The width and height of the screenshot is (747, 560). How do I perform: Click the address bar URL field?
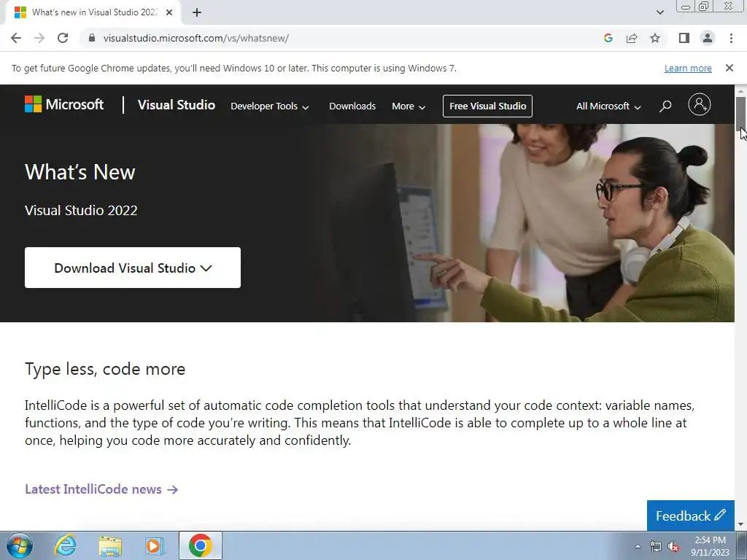pyautogui.click(x=343, y=38)
